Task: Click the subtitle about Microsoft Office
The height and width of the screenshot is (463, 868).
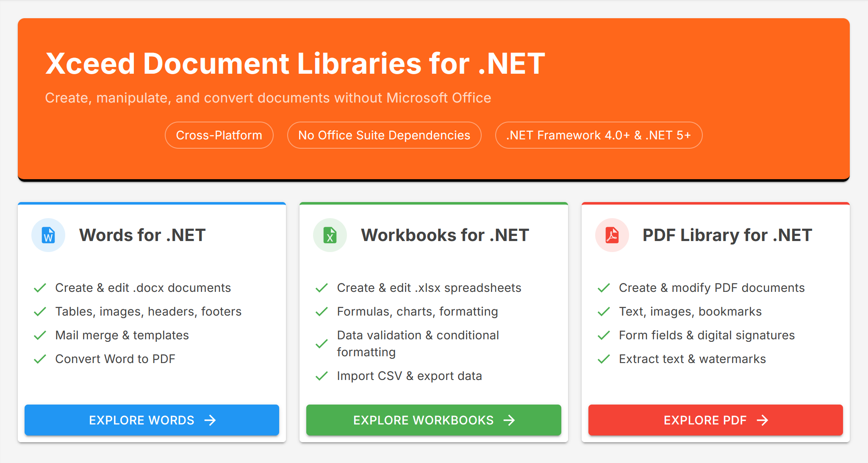Action: pyautogui.click(x=268, y=98)
